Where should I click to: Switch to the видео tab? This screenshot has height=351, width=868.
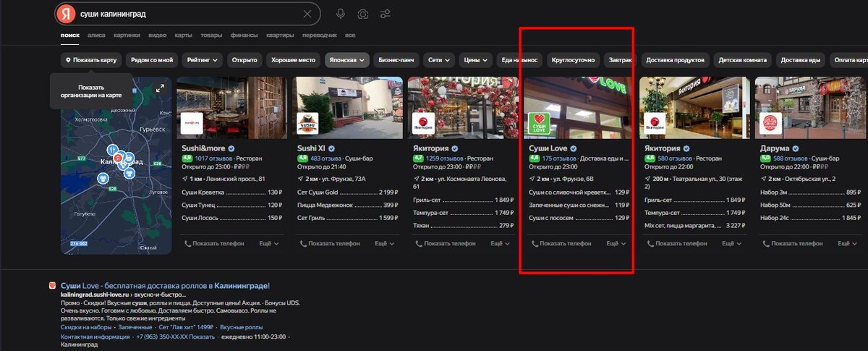tap(157, 35)
